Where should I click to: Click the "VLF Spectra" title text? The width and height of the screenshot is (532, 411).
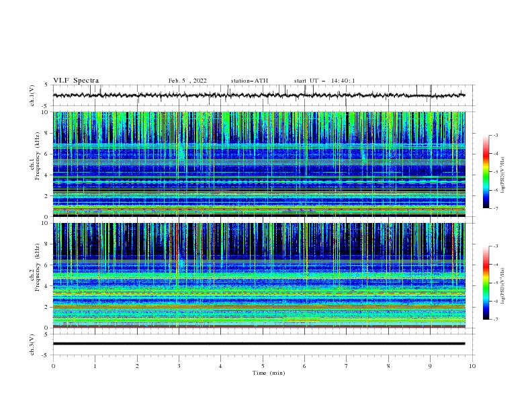click(76, 81)
